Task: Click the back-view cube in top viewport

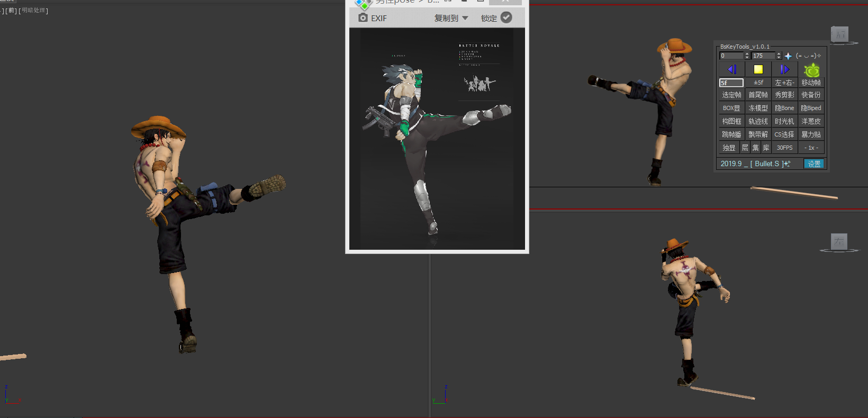Action: click(x=839, y=34)
